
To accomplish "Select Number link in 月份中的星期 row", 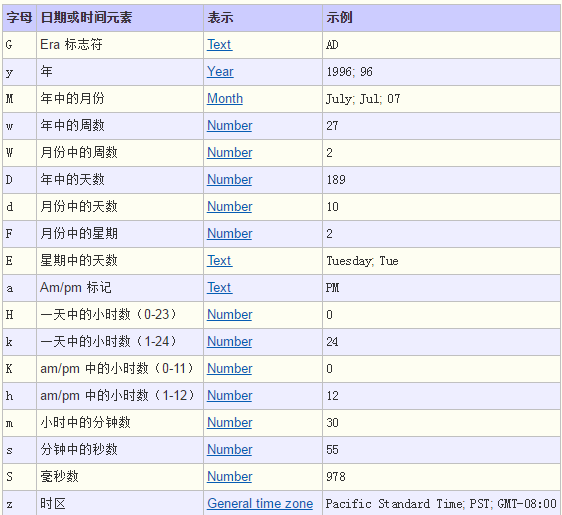I will point(230,234).
